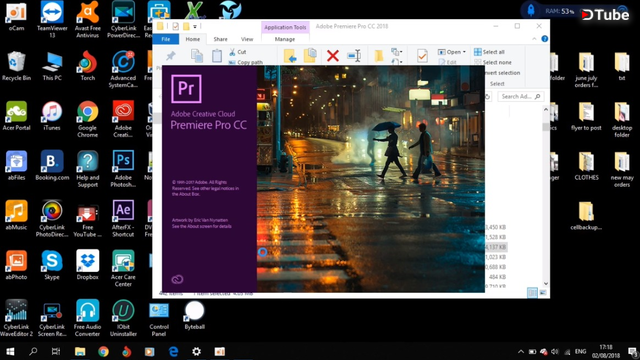Switch to large thumbnails view toggle

tap(543, 293)
